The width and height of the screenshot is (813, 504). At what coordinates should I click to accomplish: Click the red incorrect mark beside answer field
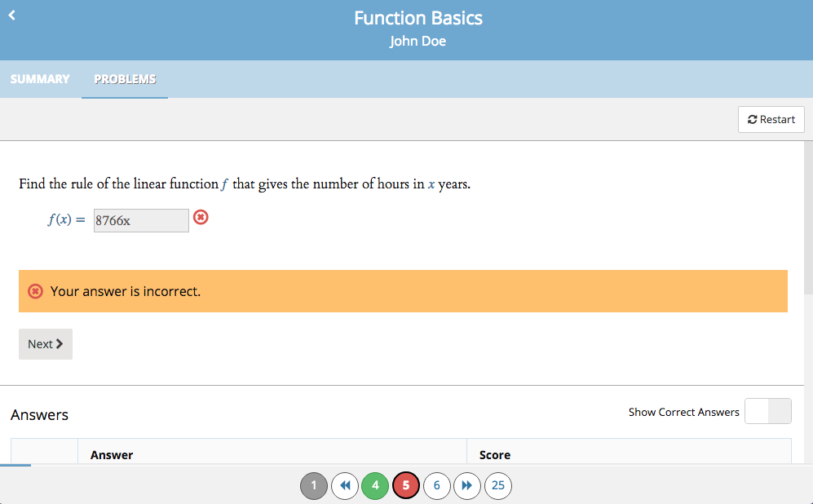point(201,217)
